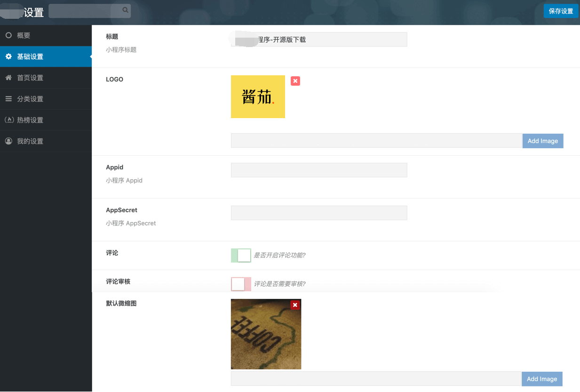580x392 pixels.
Task: Click the 标题 title input field
Action: coord(318,39)
